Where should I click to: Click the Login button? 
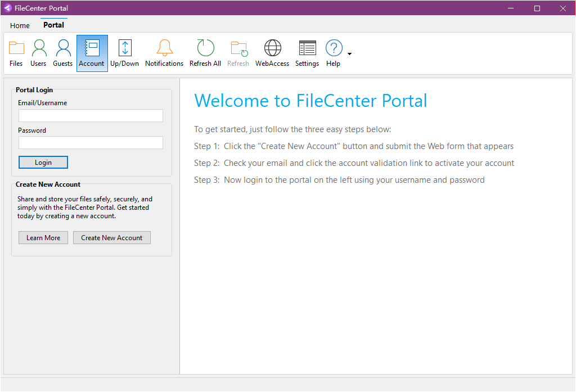pyautogui.click(x=43, y=163)
